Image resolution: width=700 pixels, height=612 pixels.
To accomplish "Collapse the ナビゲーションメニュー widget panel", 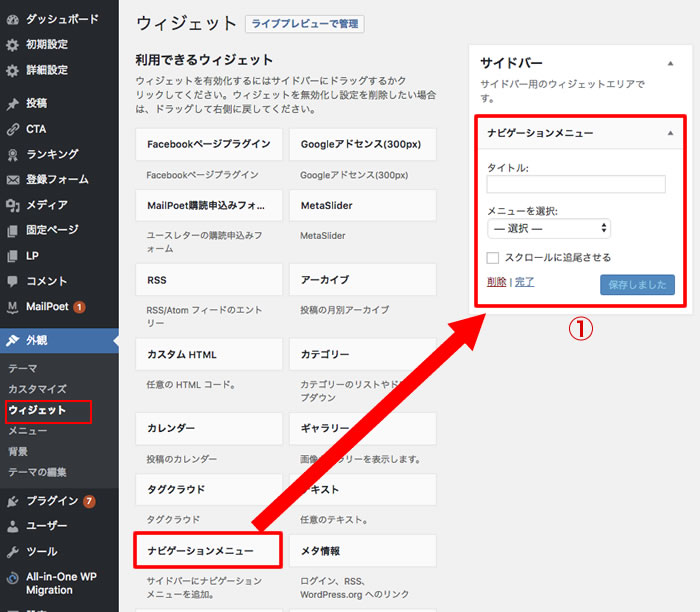I will (x=670, y=133).
